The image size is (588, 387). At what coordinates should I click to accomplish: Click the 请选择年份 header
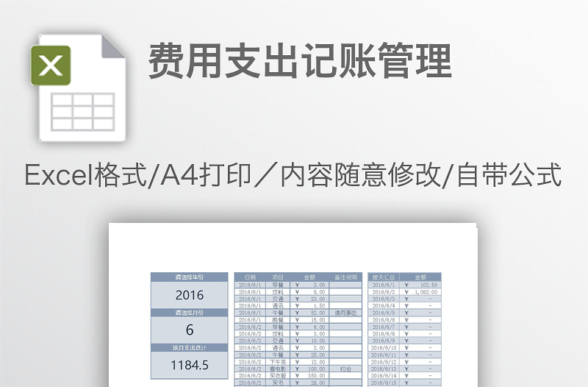click(190, 277)
